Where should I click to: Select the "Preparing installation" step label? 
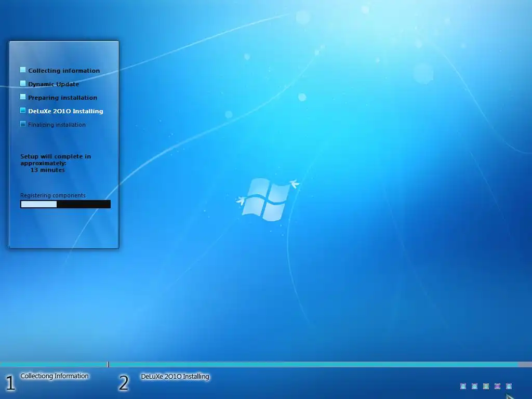coord(62,98)
